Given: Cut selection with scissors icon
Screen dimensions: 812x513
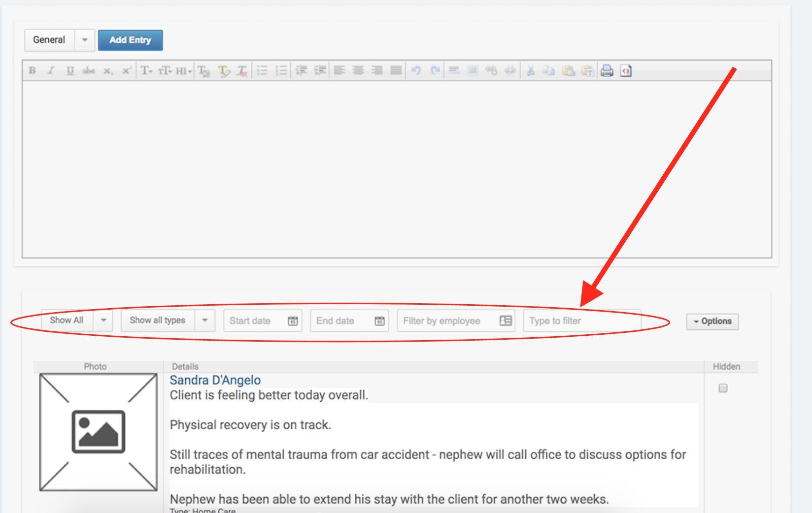Looking at the screenshot, I should [x=531, y=70].
